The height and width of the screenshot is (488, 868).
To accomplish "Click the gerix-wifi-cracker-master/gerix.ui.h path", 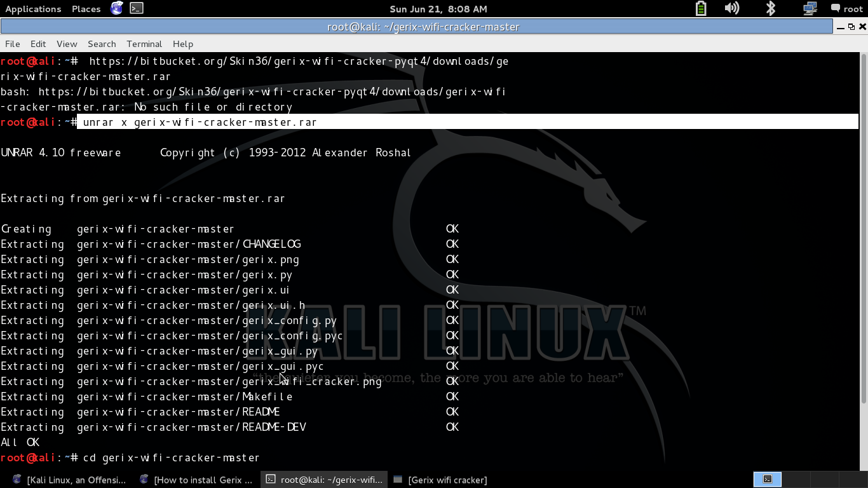I will point(191,305).
